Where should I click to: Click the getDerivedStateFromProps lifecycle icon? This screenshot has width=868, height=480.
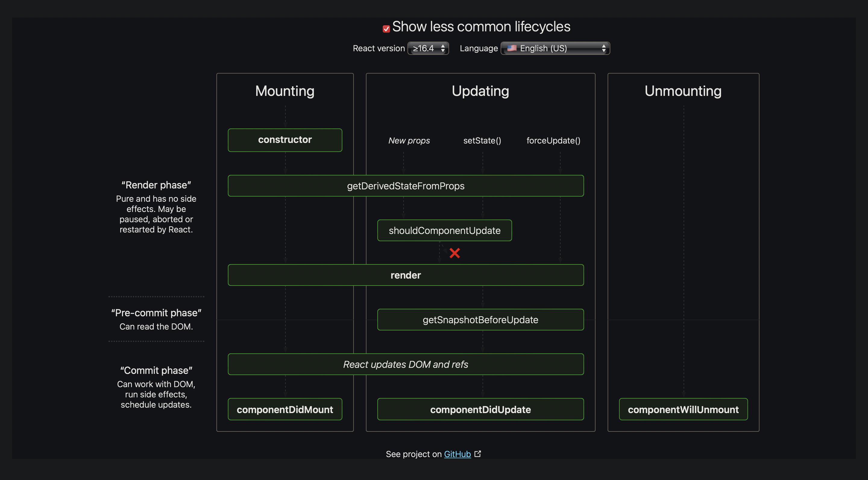pyautogui.click(x=405, y=185)
